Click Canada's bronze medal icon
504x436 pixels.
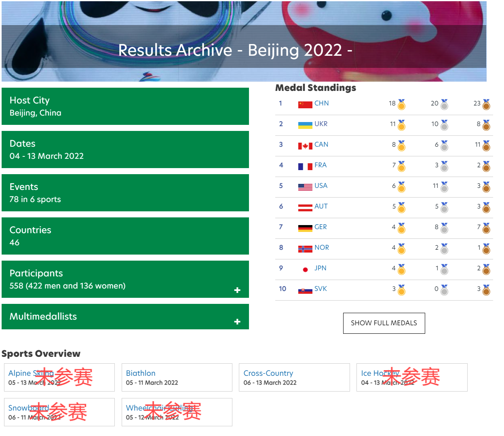(486, 145)
